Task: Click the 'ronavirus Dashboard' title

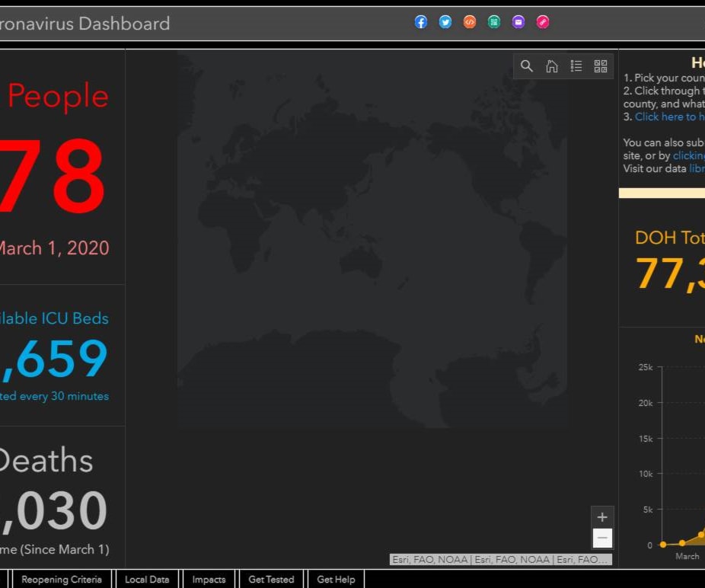Action: 85,24
